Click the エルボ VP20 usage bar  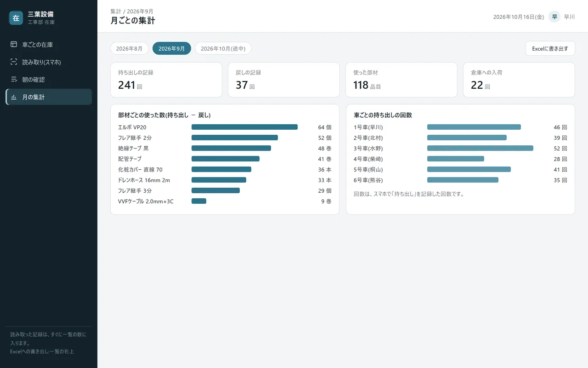pos(244,127)
